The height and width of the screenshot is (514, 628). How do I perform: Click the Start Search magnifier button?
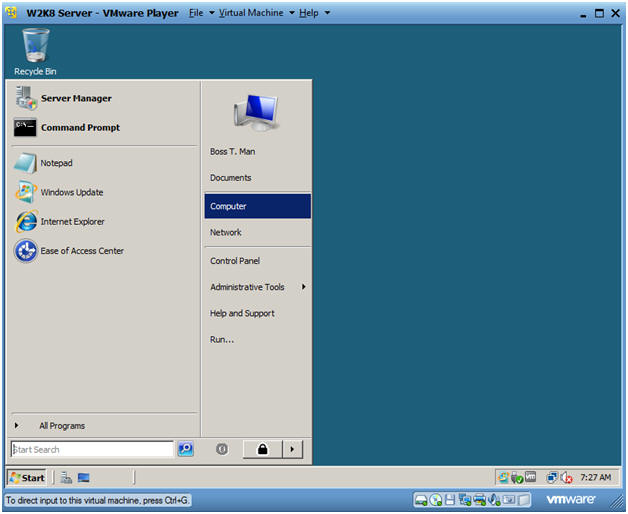(185, 449)
